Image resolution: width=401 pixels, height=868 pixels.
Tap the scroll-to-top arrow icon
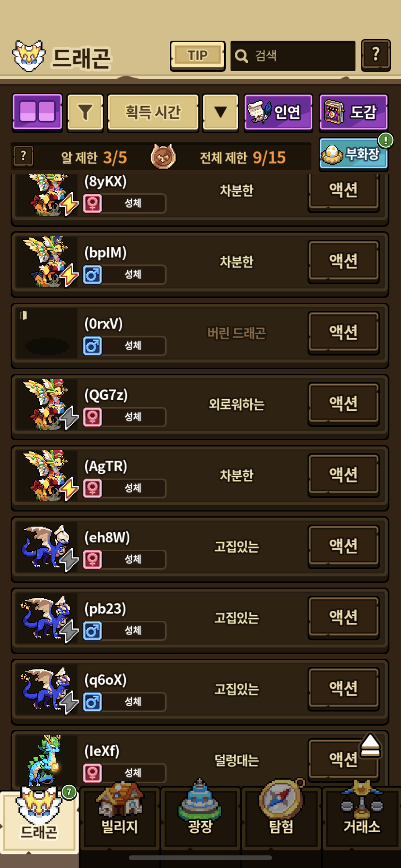coord(370,745)
